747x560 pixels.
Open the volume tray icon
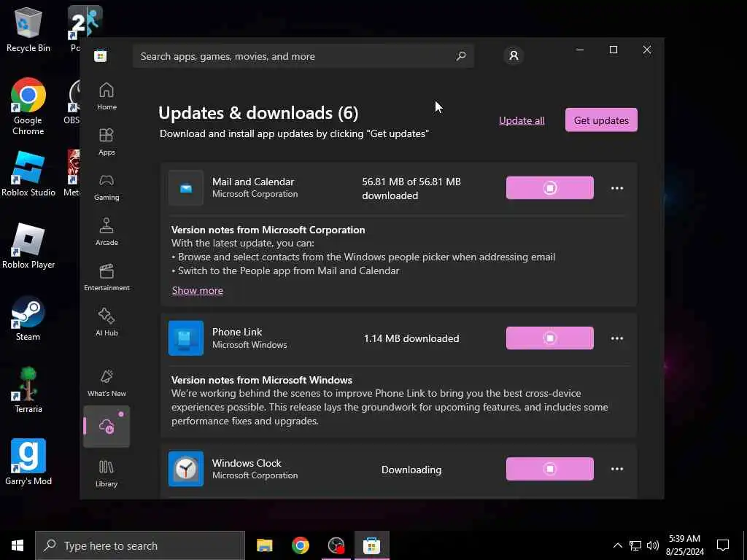tap(653, 545)
